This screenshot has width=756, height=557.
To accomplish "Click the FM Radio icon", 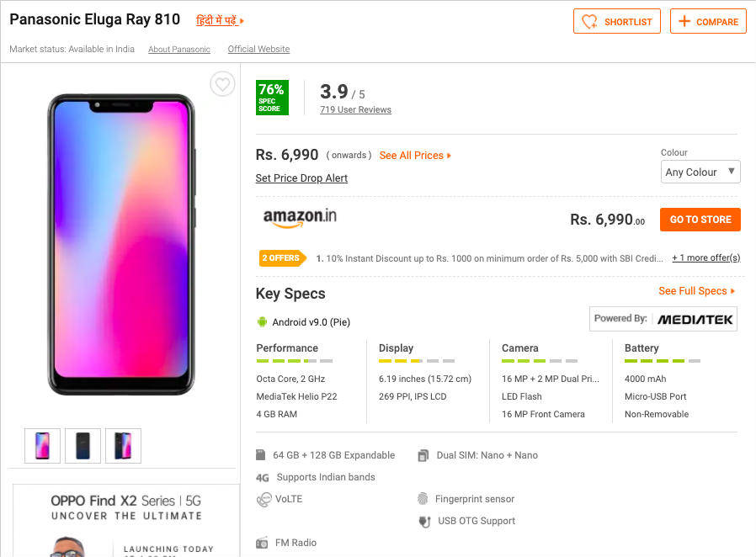I will (x=262, y=543).
